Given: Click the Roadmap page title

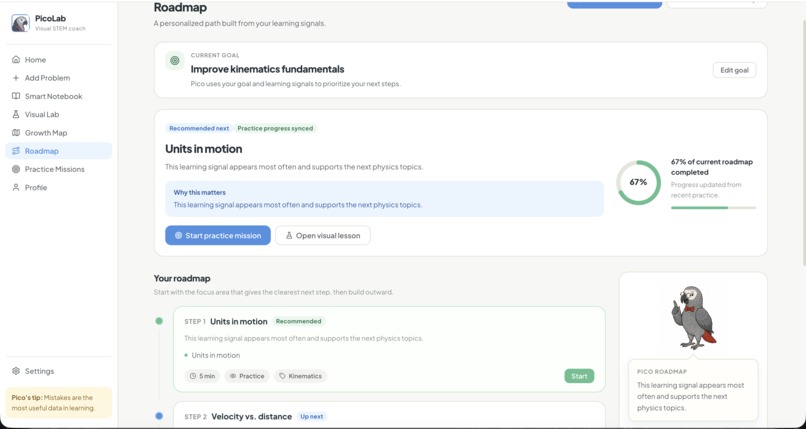Looking at the screenshot, I should click(180, 8).
